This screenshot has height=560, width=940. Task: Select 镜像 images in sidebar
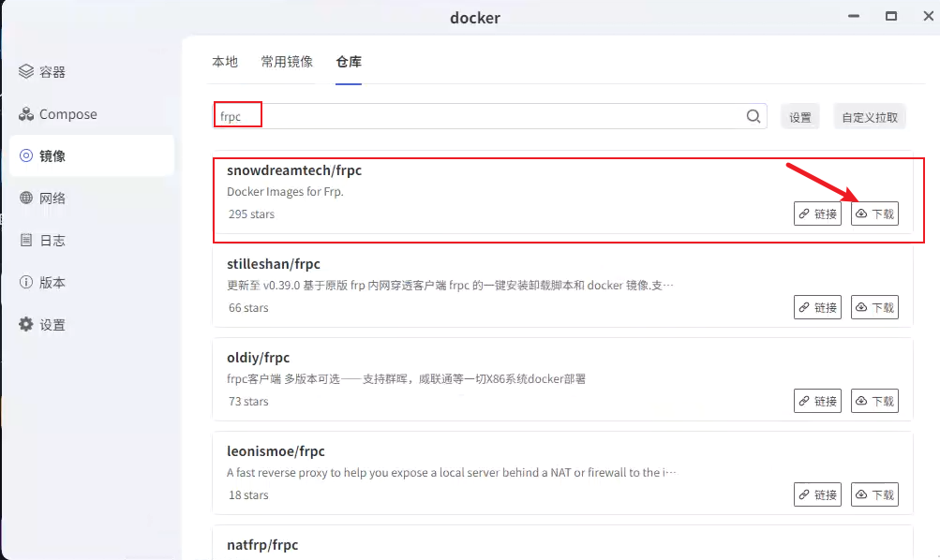tap(52, 156)
